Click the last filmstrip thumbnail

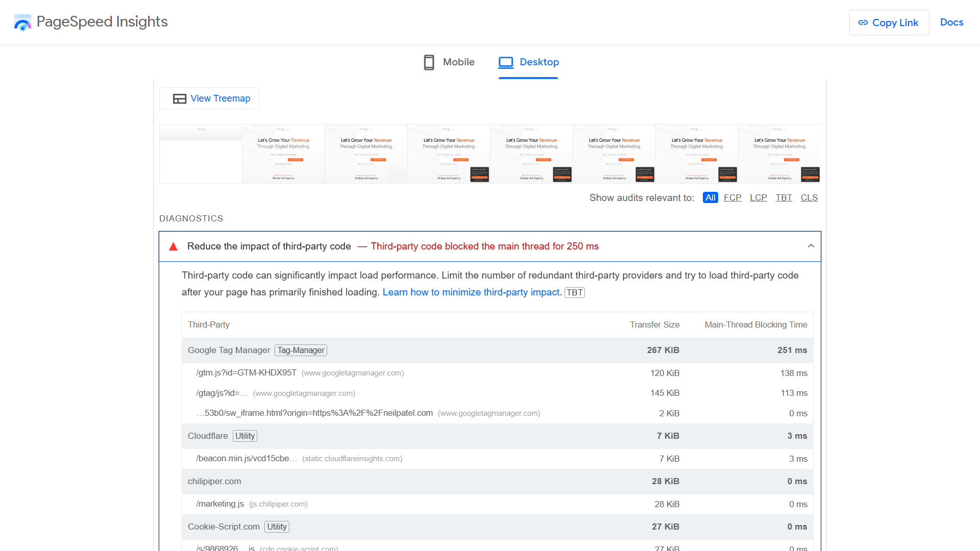coord(779,154)
